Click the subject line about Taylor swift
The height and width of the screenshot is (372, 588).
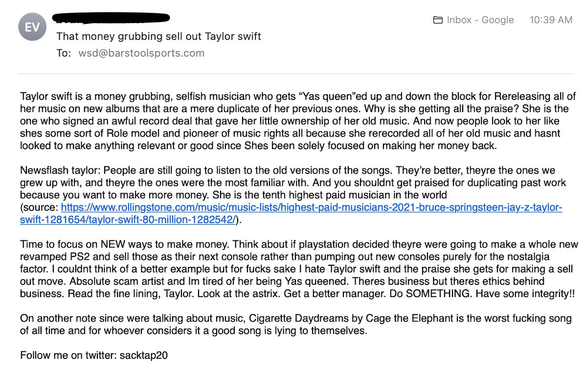point(158,36)
